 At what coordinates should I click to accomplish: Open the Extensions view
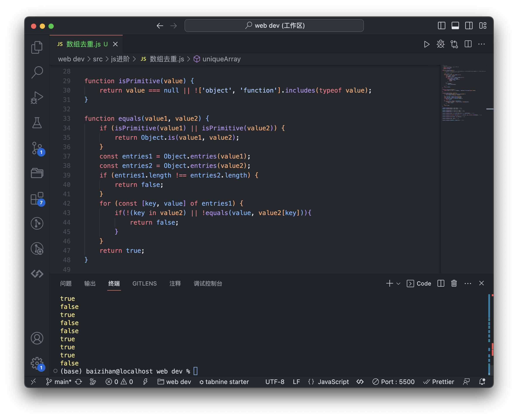[x=37, y=198]
